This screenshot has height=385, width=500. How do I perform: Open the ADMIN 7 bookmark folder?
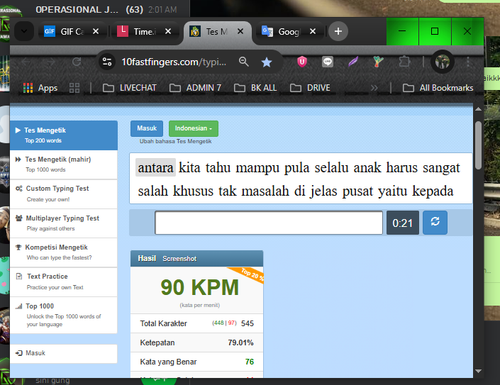tap(195, 88)
